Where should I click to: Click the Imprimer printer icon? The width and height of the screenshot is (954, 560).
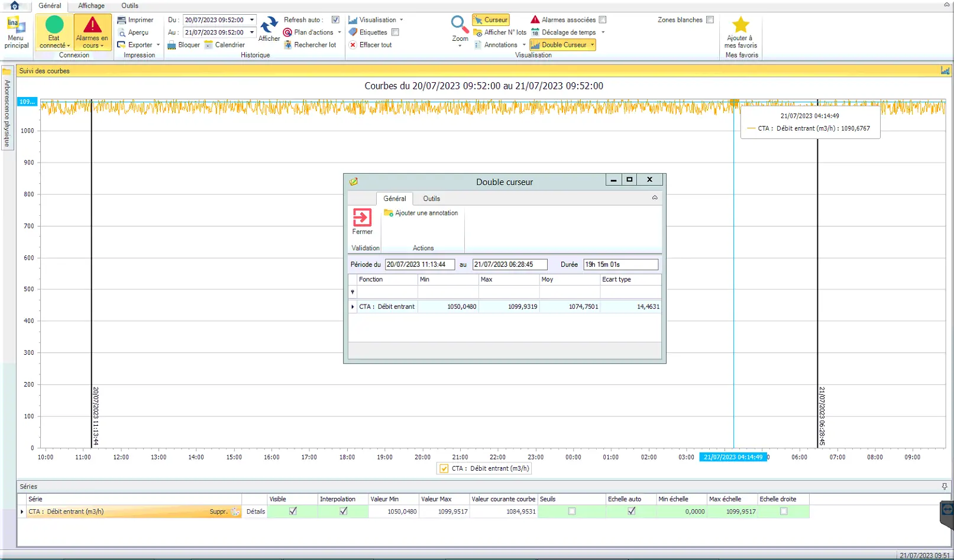pos(121,20)
